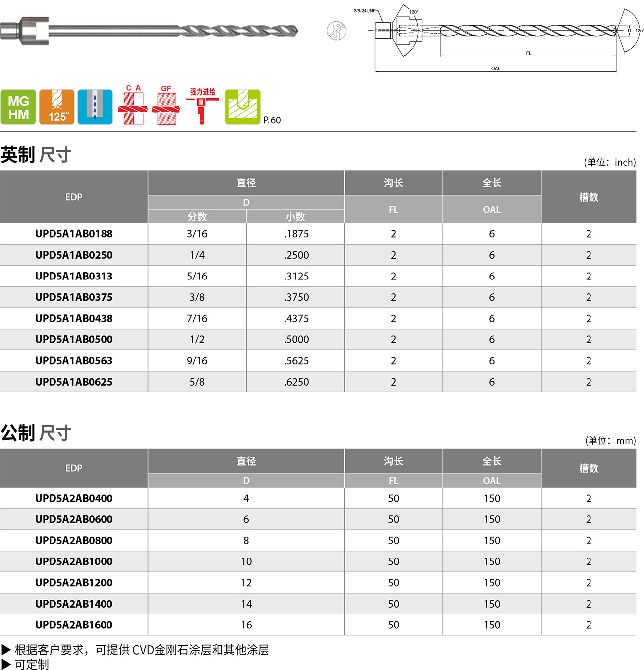Click the 3/8-24UNF thread label
Viewport: 644px width, 670px height.
click(x=364, y=11)
